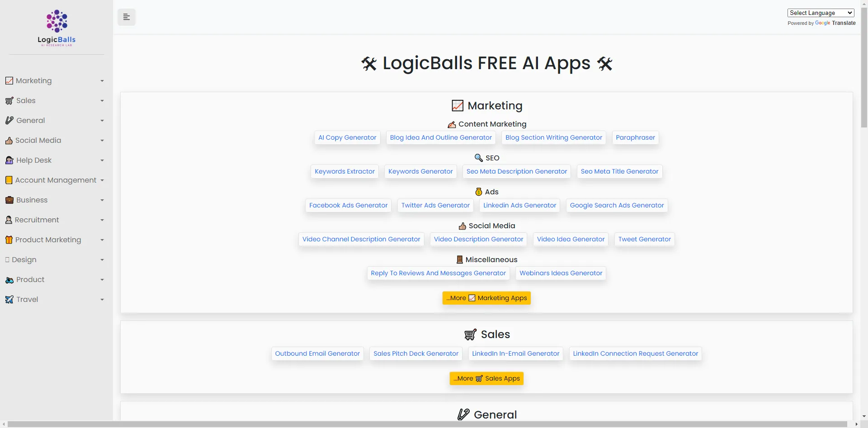The width and height of the screenshot is (868, 428).
Task: Click the Account Management book icon
Action: click(x=9, y=180)
